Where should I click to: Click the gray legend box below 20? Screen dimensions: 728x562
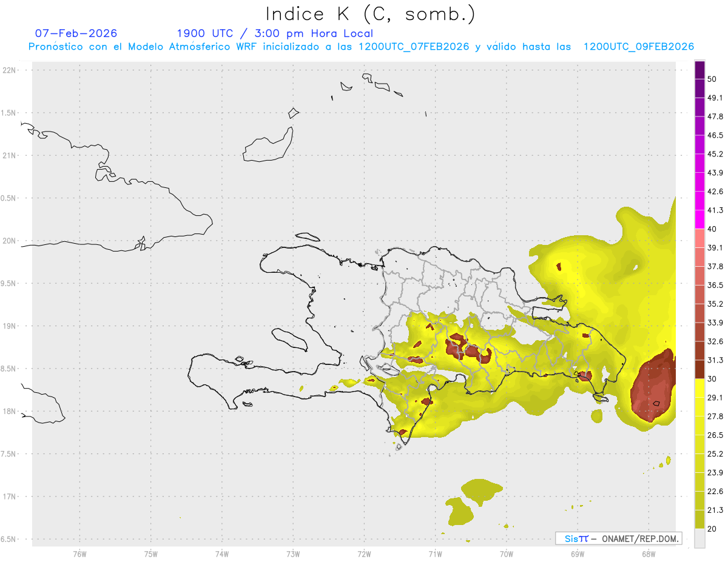click(x=700, y=538)
